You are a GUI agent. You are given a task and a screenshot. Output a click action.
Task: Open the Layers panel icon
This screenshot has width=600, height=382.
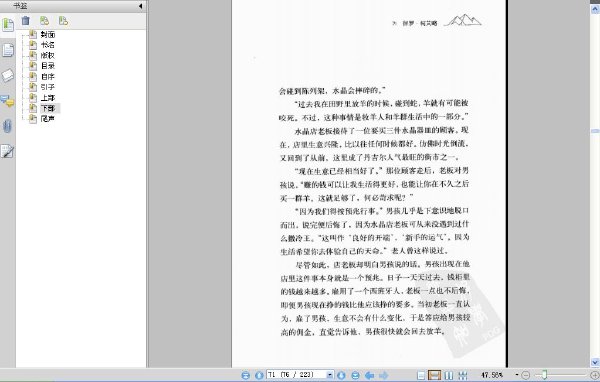click(8, 75)
